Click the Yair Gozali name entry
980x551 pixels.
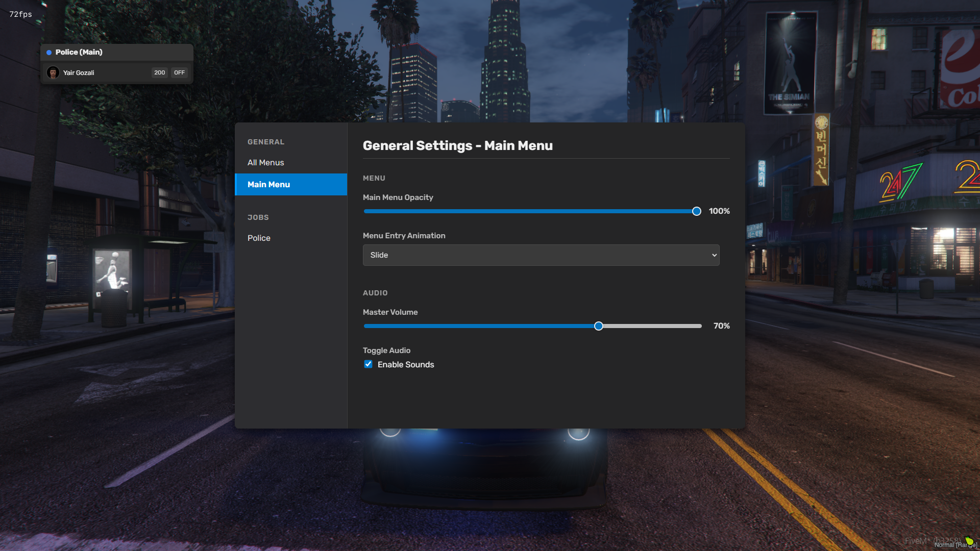click(x=79, y=73)
